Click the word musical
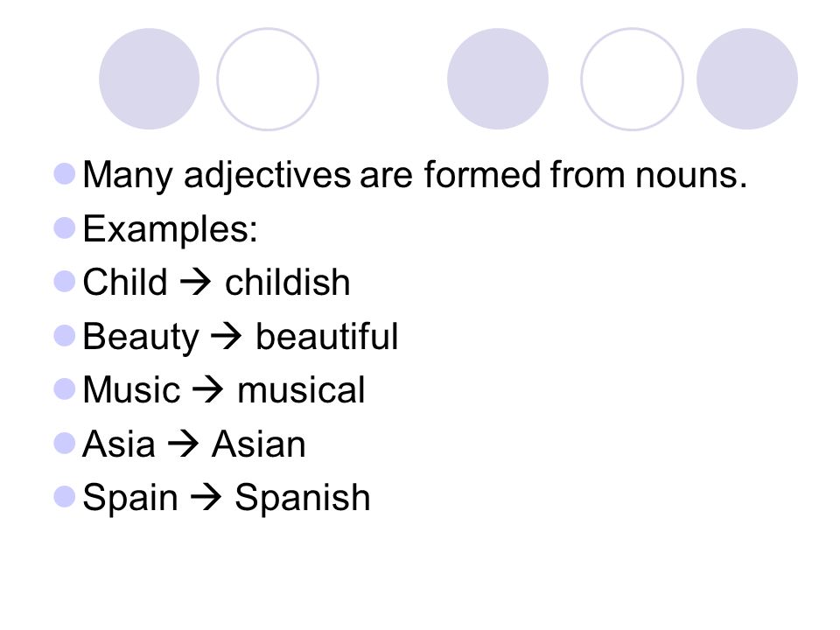 point(301,390)
